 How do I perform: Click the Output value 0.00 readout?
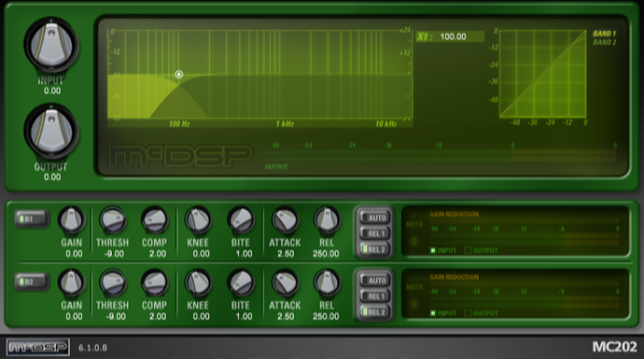[x=52, y=177]
